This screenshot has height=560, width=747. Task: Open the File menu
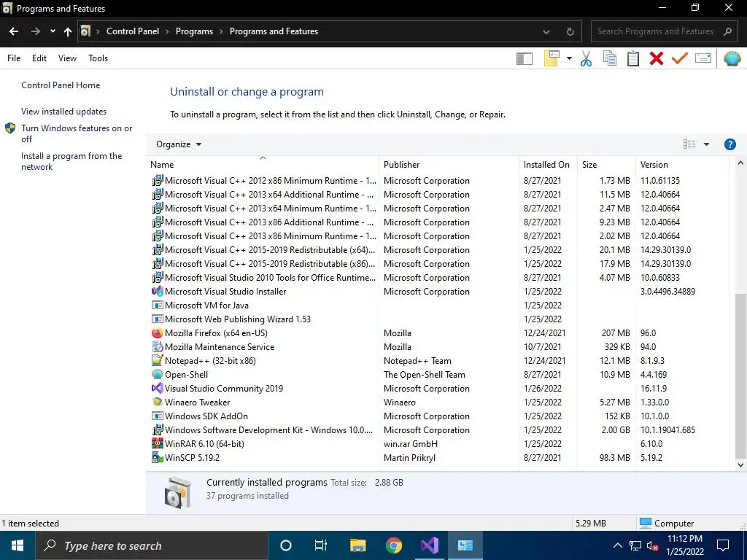(14, 58)
